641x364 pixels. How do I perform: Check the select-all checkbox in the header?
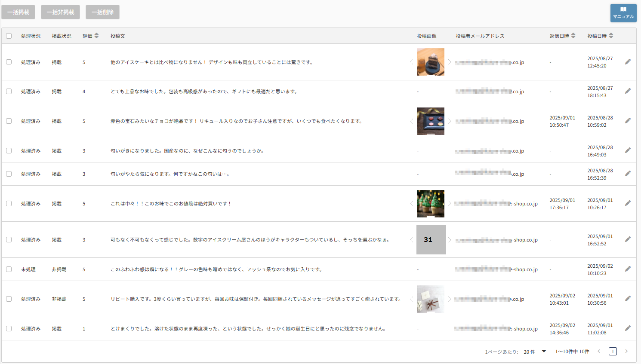[x=9, y=36]
